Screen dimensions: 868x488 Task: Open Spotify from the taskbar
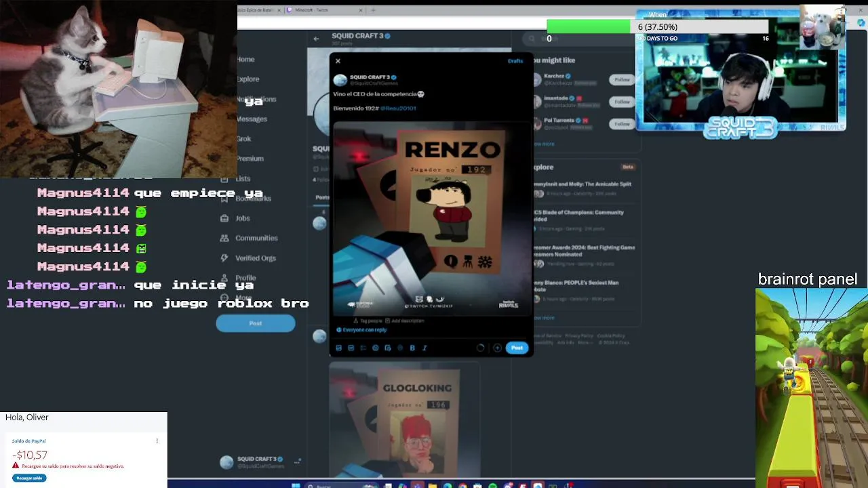pyautogui.click(x=493, y=485)
